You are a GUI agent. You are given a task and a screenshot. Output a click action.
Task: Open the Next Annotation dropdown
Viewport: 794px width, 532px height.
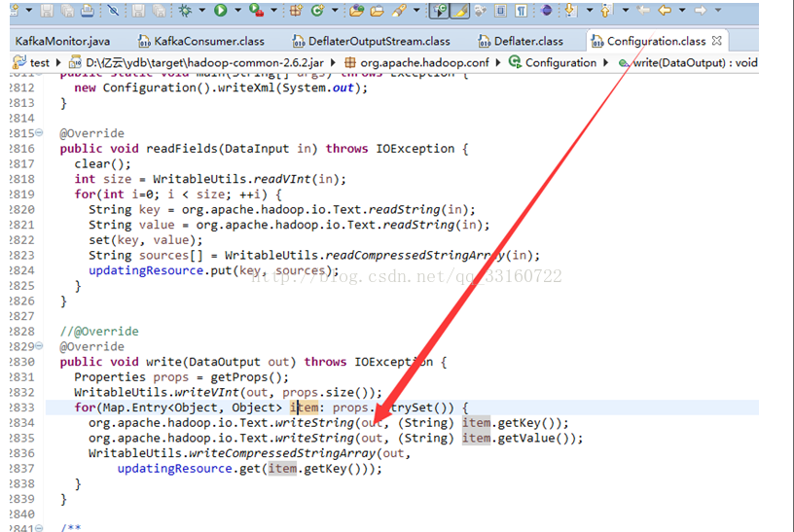[590, 10]
